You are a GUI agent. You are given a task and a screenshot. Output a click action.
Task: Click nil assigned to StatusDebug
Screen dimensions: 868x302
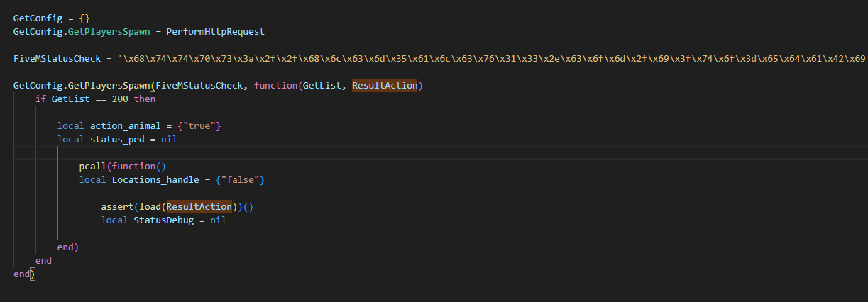tap(218, 220)
